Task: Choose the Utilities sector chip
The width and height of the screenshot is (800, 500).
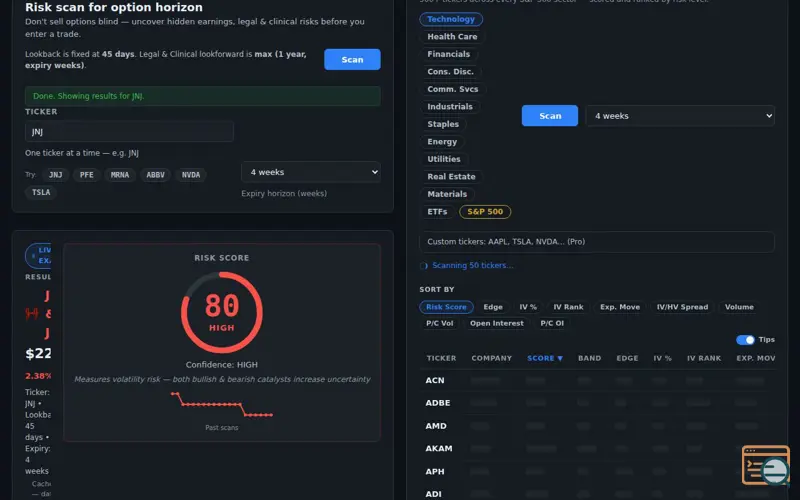Action: [x=444, y=159]
